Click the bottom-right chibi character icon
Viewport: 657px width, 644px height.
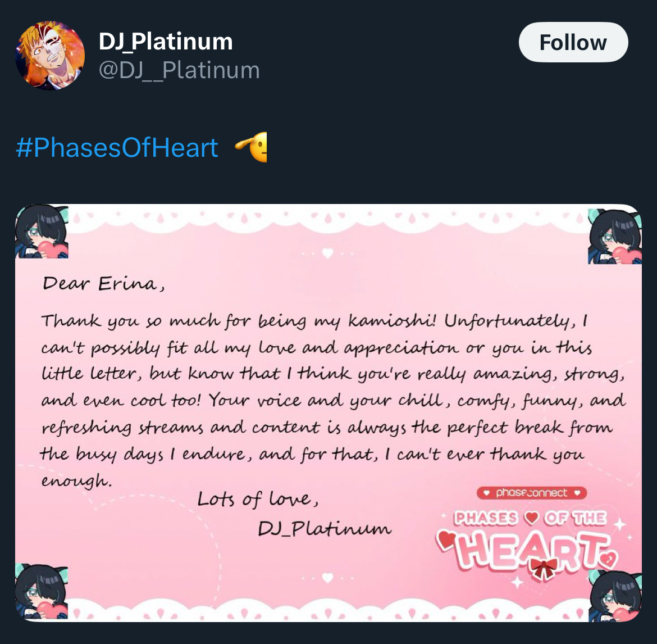pyautogui.click(x=615, y=597)
